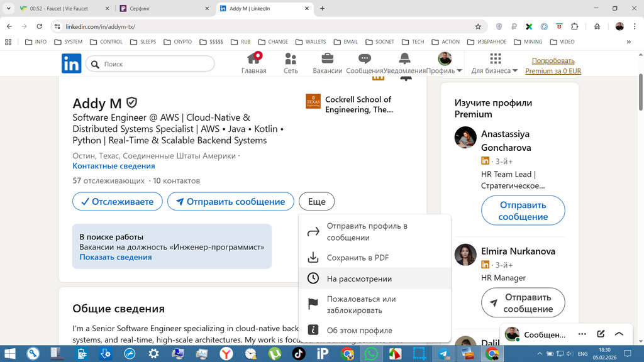Image resolution: width=644 pixels, height=362 pixels.
Task: Open the Yandex browser taskbar icon
Action: (x=226, y=353)
